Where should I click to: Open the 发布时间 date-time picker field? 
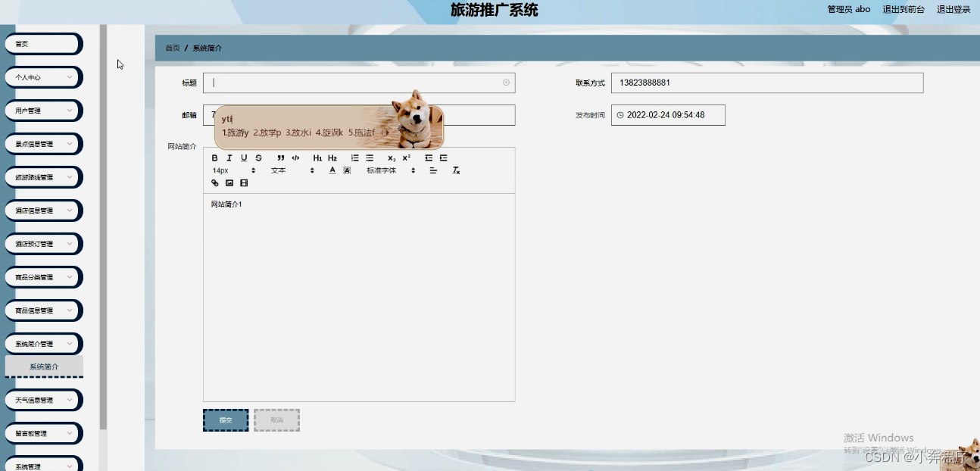(668, 115)
